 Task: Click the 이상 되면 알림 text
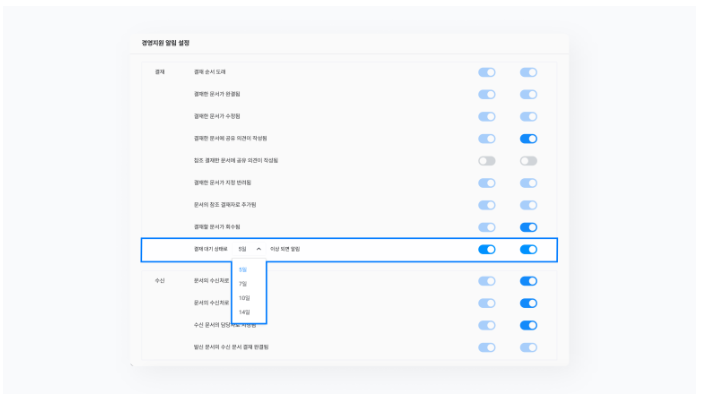coord(285,249)
